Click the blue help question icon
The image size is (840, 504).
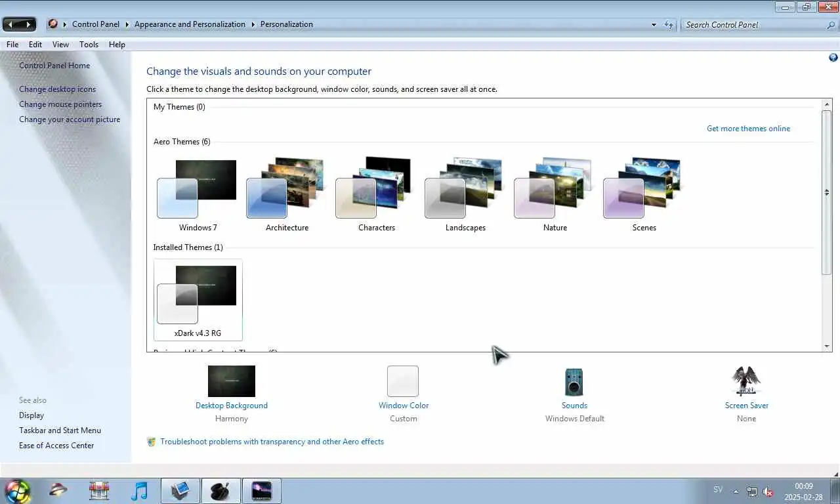point(833,58)
